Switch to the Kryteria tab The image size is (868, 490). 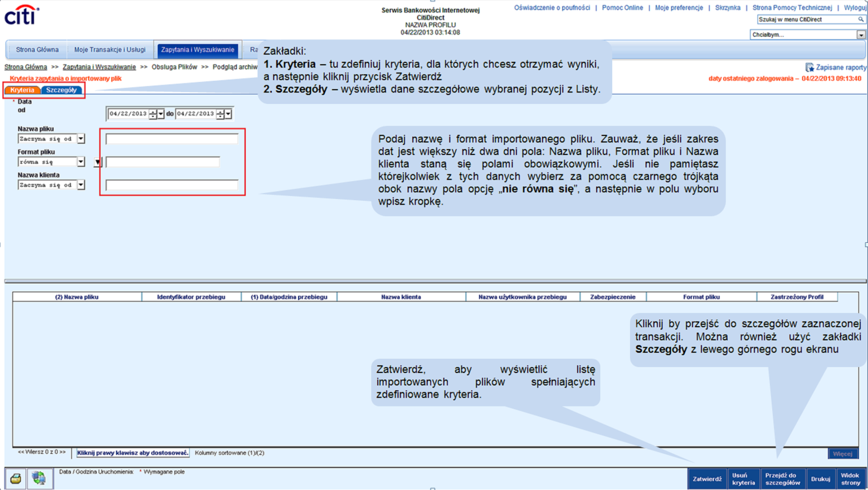(x=22, y=90)
